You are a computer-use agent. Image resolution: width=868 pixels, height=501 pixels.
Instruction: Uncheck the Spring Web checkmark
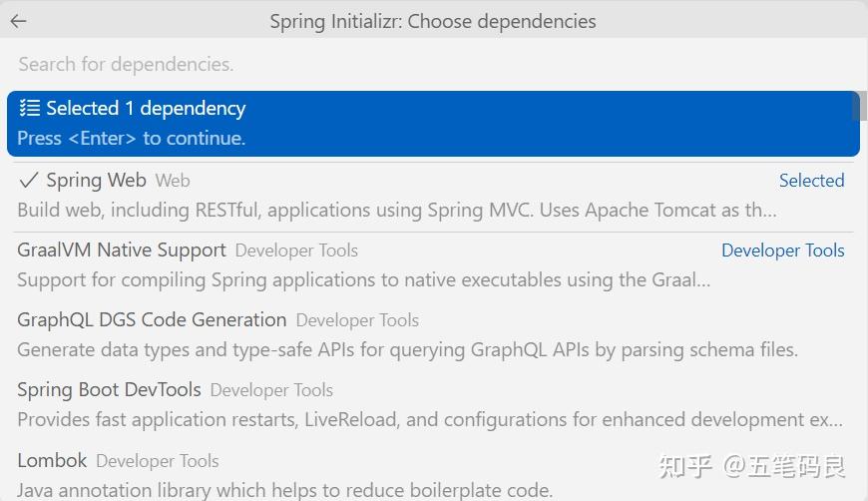pos(28,181)
